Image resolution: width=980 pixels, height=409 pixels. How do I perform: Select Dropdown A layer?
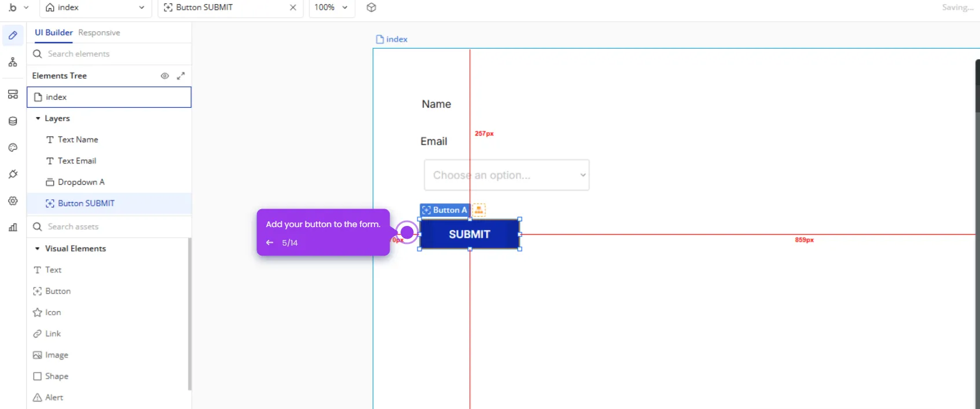109,182
